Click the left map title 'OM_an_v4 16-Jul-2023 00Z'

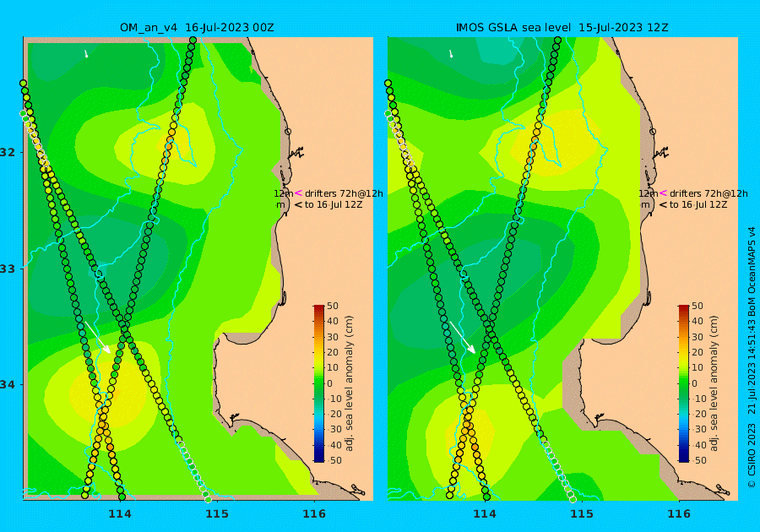pos(197,28)
